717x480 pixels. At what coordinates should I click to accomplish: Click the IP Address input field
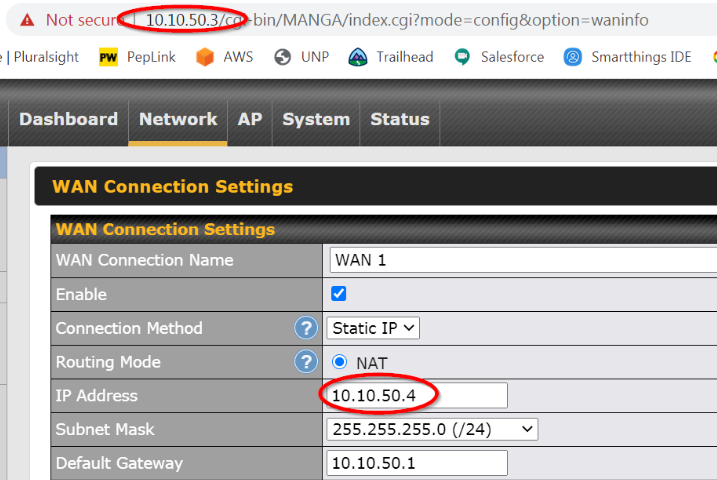click(417, 395)
